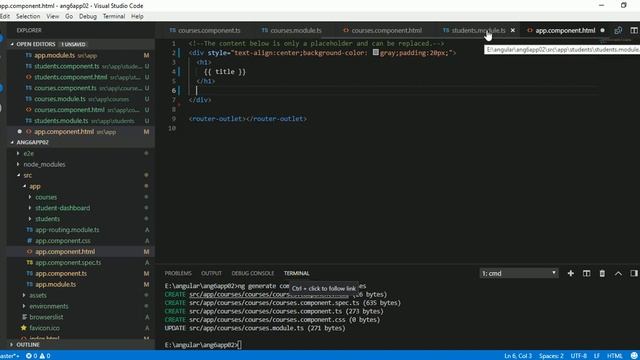Show the PROBLEMS panel tab
The width and height of the screenshot is (640, 360).
178,273
